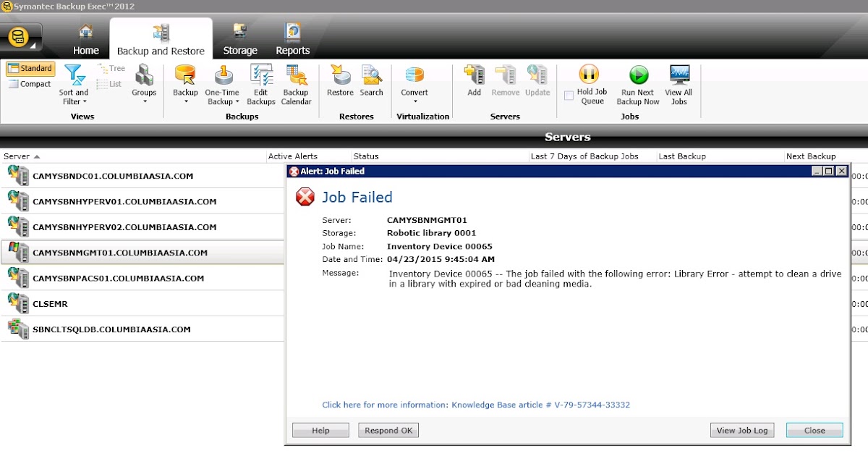868x456 pixels.
Task: Click the View Job Log button
Action: [742, 430]
